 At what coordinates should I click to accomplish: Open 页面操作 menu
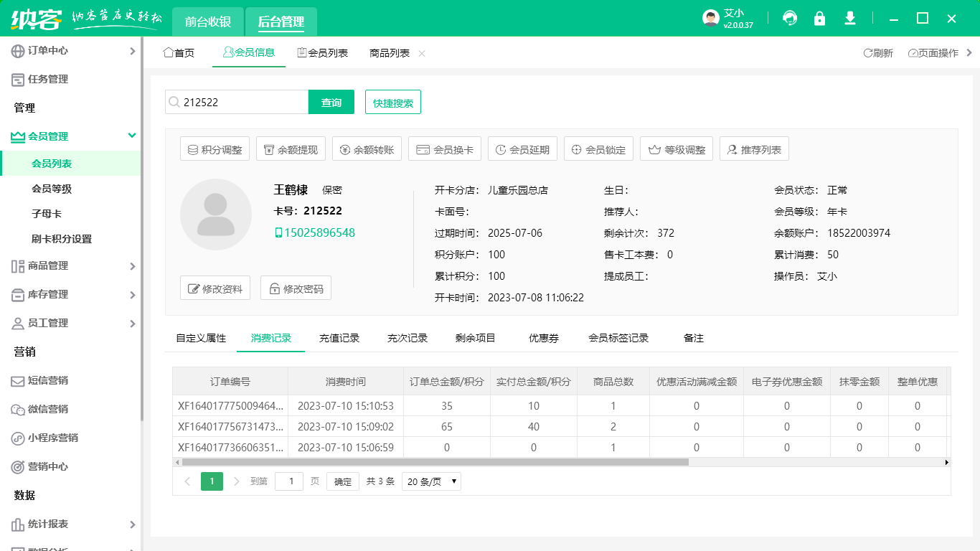(x=933, y=53)
